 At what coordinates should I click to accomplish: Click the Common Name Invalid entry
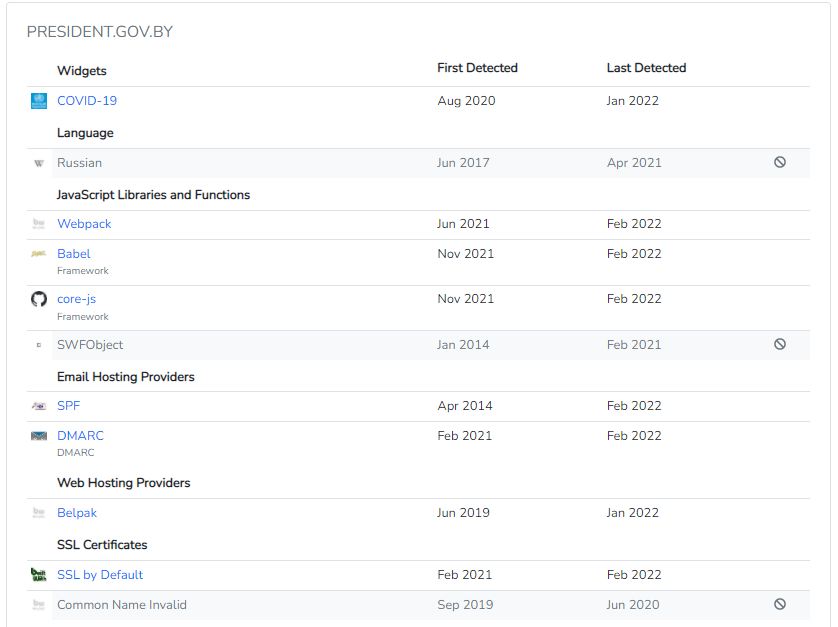122,605
